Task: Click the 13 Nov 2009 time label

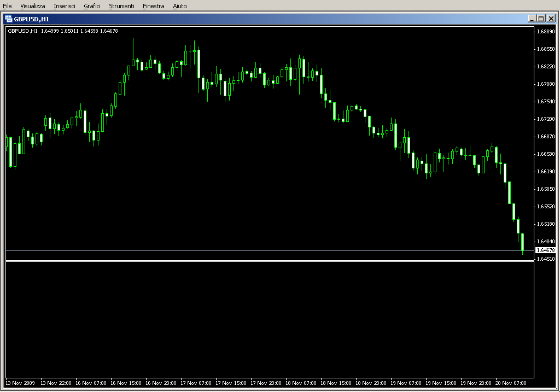Action: [20, 383]
